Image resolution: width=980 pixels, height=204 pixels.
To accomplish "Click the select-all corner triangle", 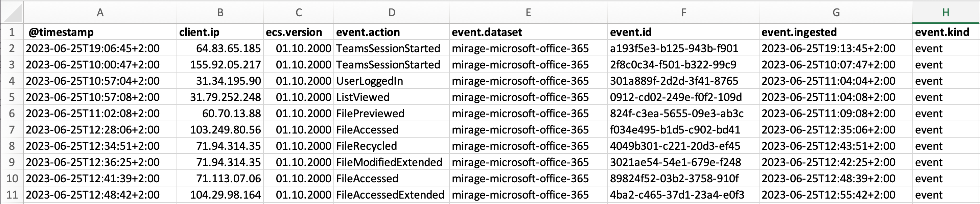I will [x=12, y=13].
